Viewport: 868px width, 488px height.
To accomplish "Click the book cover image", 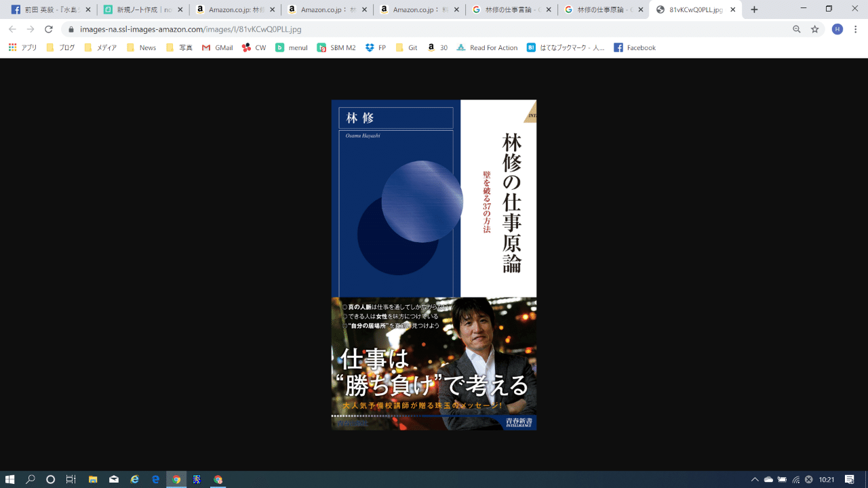I will pyautogui.click(x=434, y=265).
